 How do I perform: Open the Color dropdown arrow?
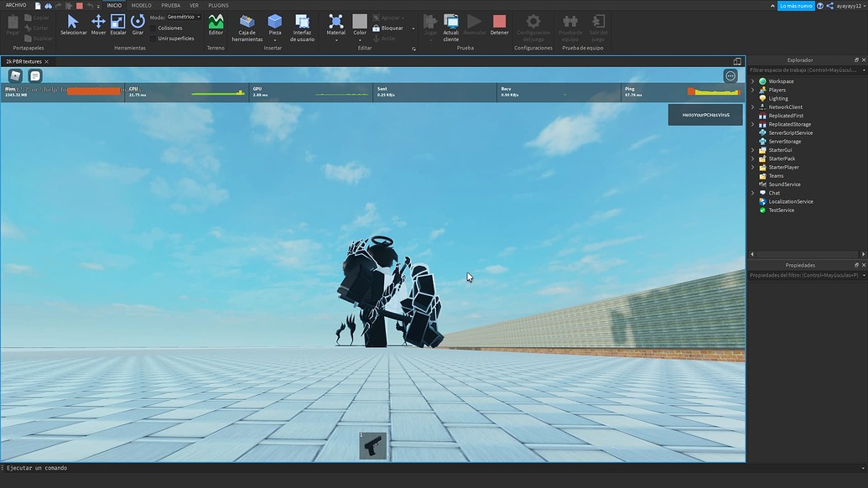360,40
